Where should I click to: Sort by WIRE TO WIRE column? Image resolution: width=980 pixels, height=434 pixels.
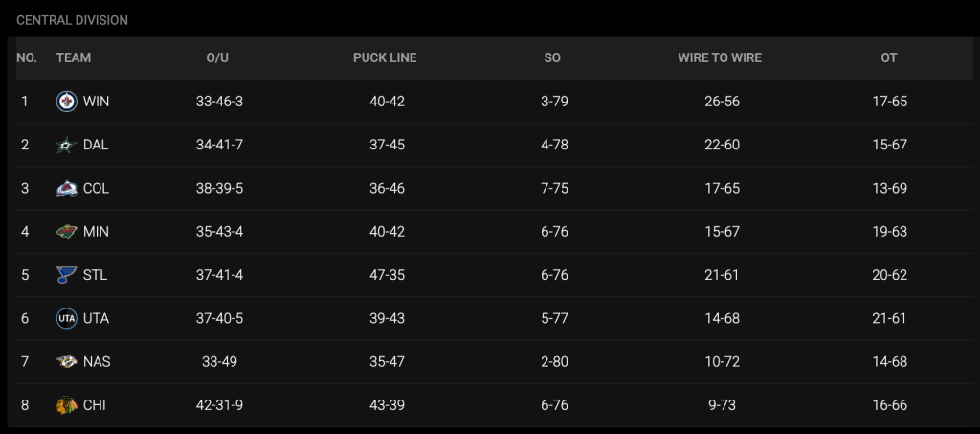(720, 58)
